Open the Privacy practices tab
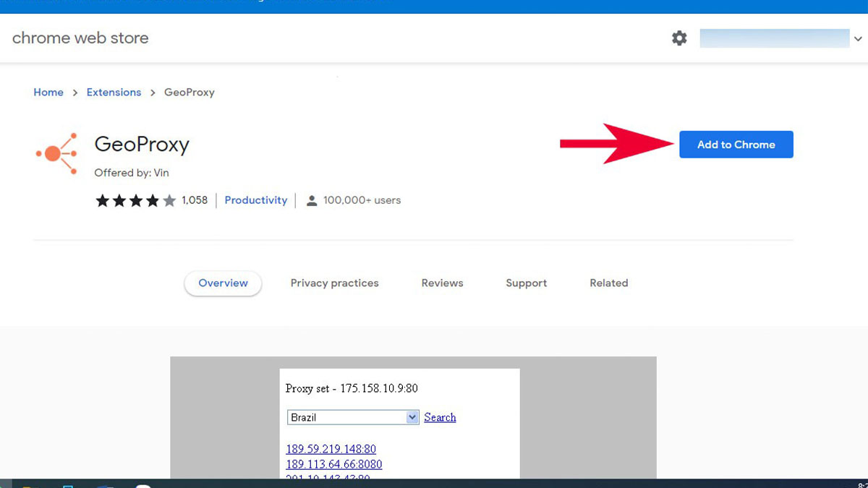Screen dimensions: 868x488 tap(334, 283)
